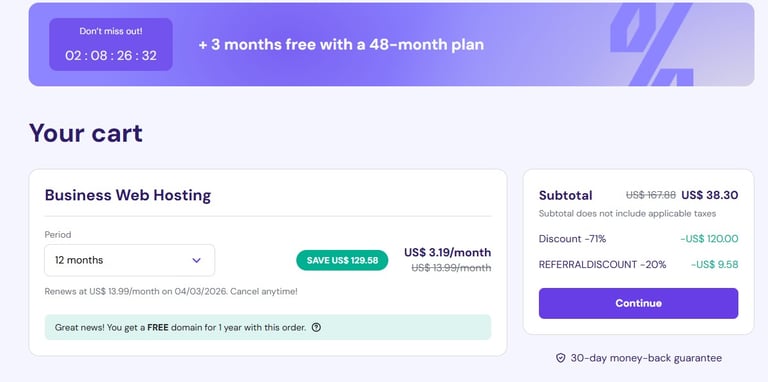
Task: Click the 30-day money-back guarantee text
Action: pyautogui.click(x=646, y=358)
